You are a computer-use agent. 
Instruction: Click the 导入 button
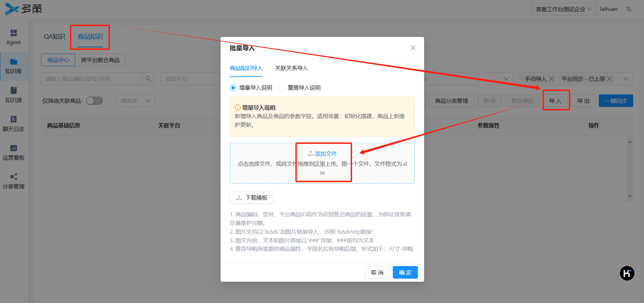[x=555, y=101]
